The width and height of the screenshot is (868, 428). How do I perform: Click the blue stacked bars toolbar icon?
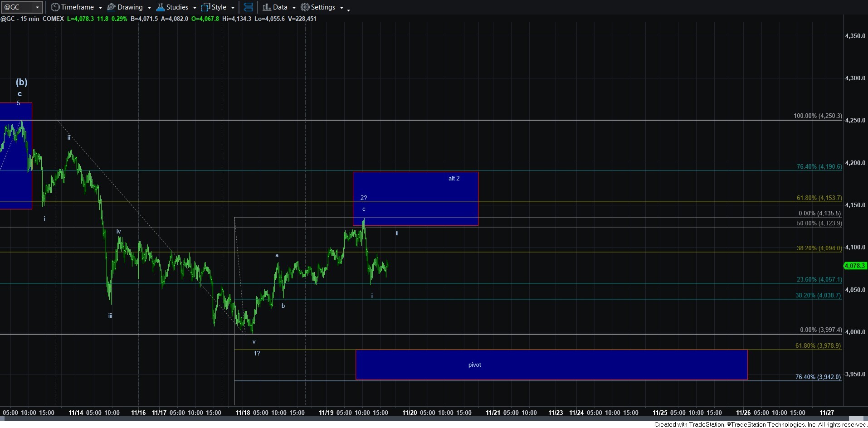[x=248, y=7]
